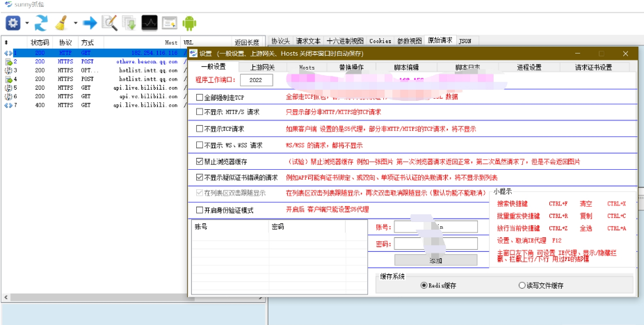Uncheck the 禁止浏览器缓存 checkbox

pyautogui.click(x=200, y=161)
